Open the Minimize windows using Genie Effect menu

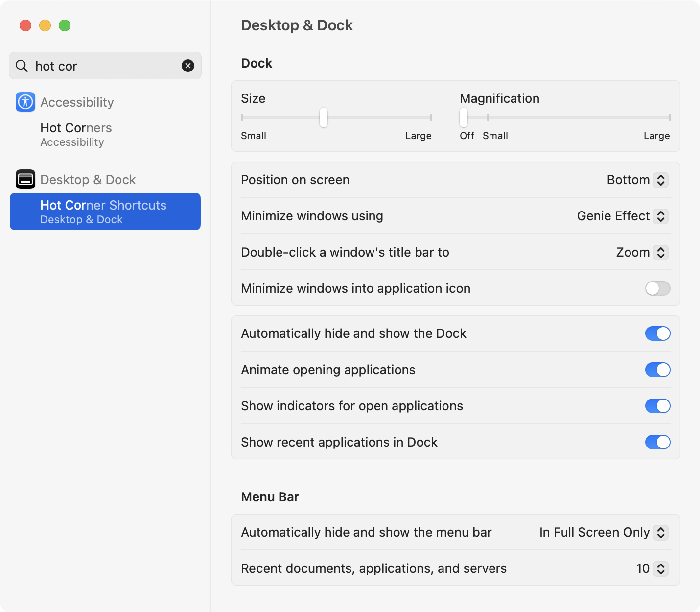click(622, 216)
